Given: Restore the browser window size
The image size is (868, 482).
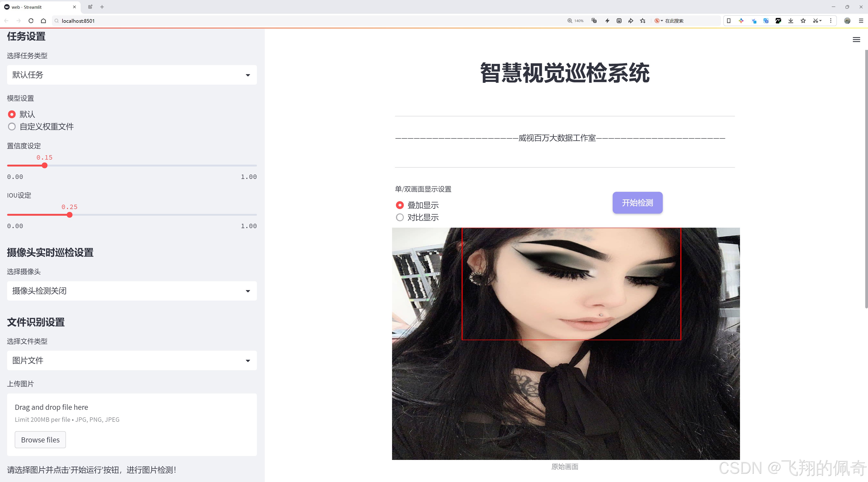Looking at the screenshot, I should coord(847,7).
